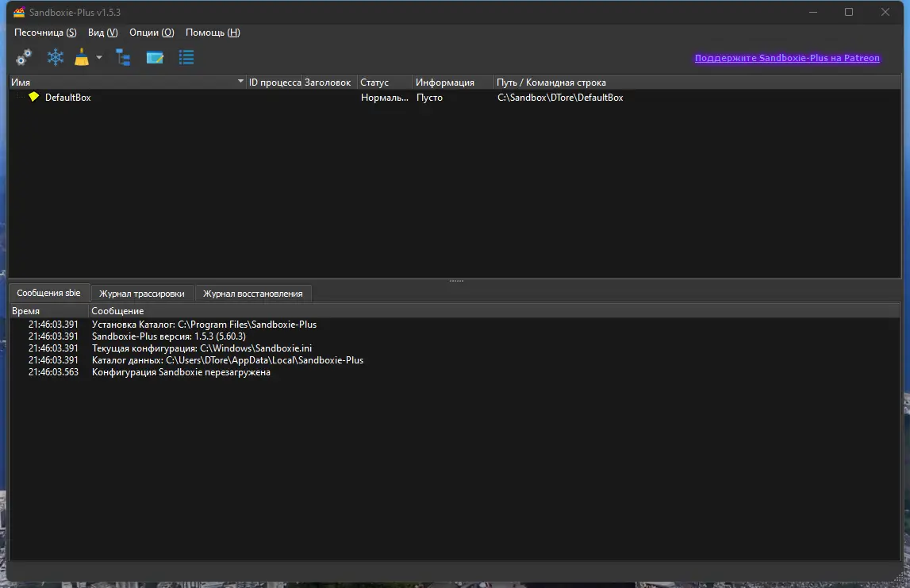This screenshot has height=588, width=910.
Task: Open the Patreon support link
Action: click(787, 58)
